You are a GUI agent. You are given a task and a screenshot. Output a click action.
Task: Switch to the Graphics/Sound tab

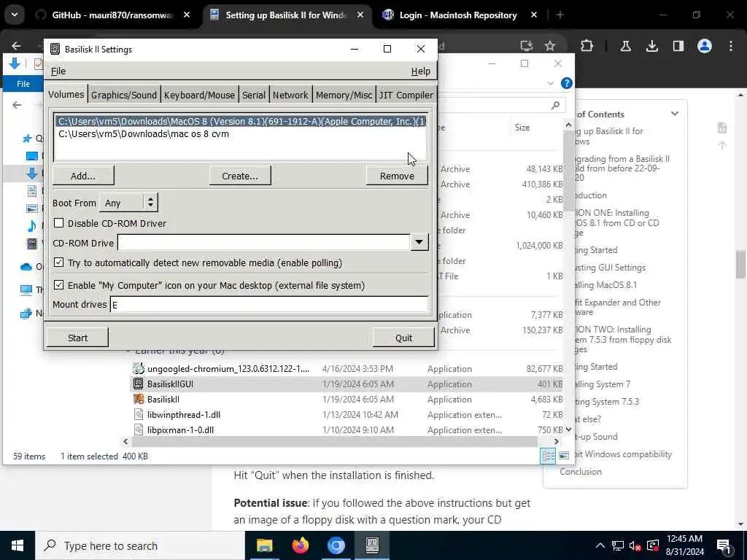point(124,95)
